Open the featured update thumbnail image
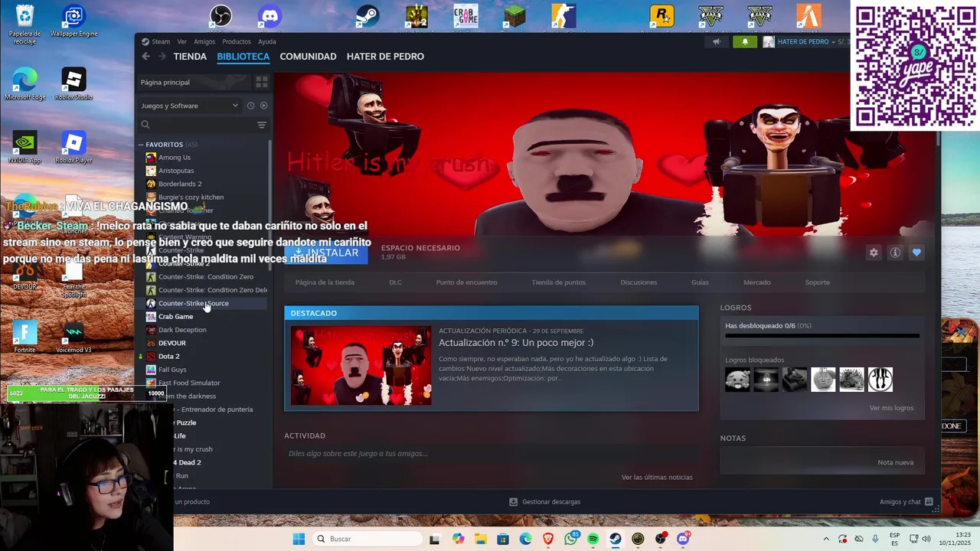The width and height of the screenshot is (980, 551). pos(361,366)
